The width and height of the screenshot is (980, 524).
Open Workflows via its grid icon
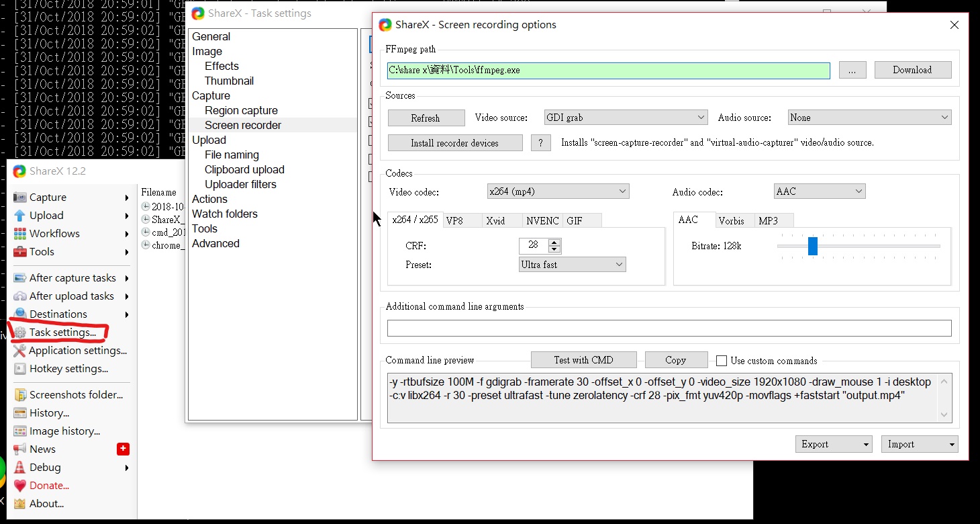point(20,234)
